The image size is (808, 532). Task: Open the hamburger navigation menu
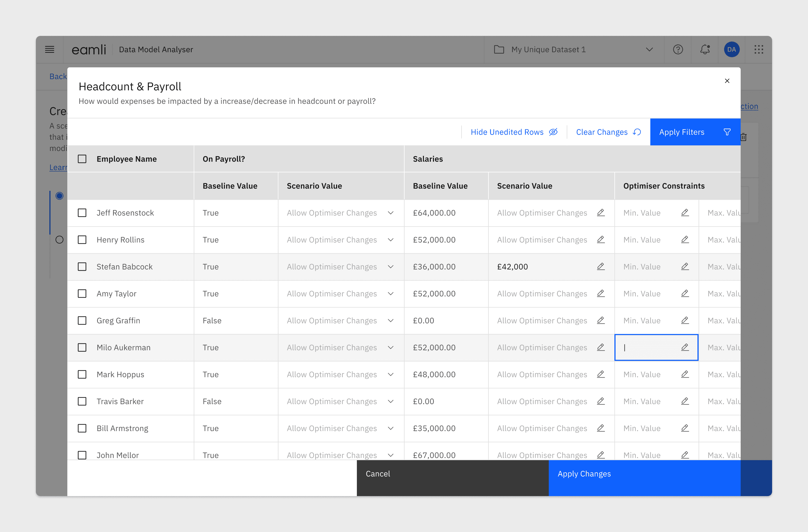pos(50,50)
